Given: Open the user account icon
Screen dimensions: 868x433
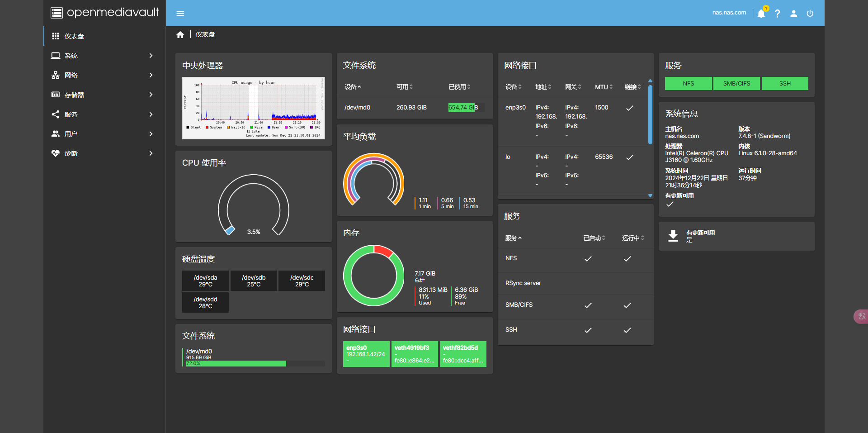Looking at the screenshot, I should pyautogui.click(x=793, y=14).
